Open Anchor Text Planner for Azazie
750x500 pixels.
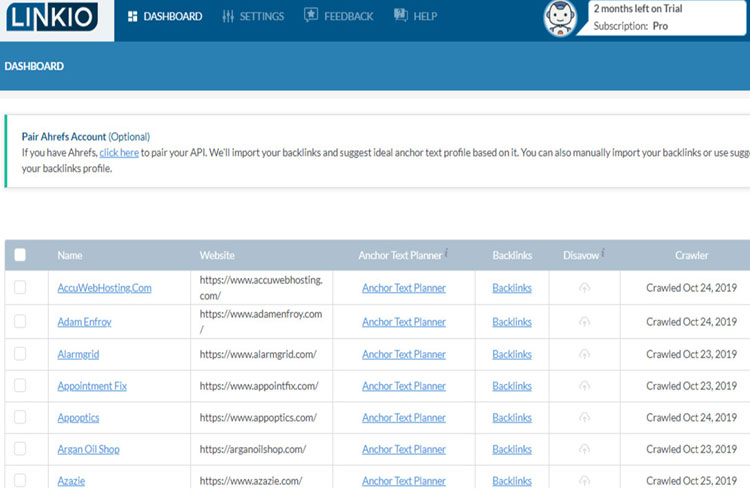(404, 481)
